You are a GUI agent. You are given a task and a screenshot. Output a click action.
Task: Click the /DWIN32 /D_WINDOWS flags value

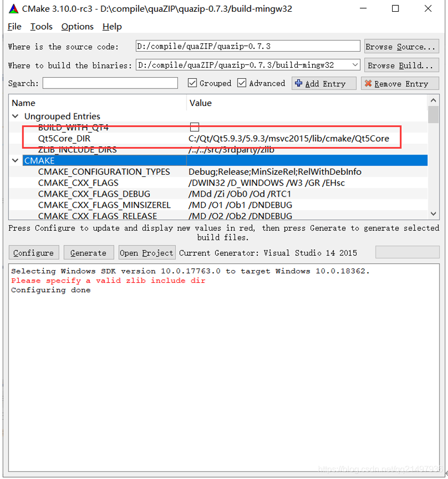coord(266,183)
